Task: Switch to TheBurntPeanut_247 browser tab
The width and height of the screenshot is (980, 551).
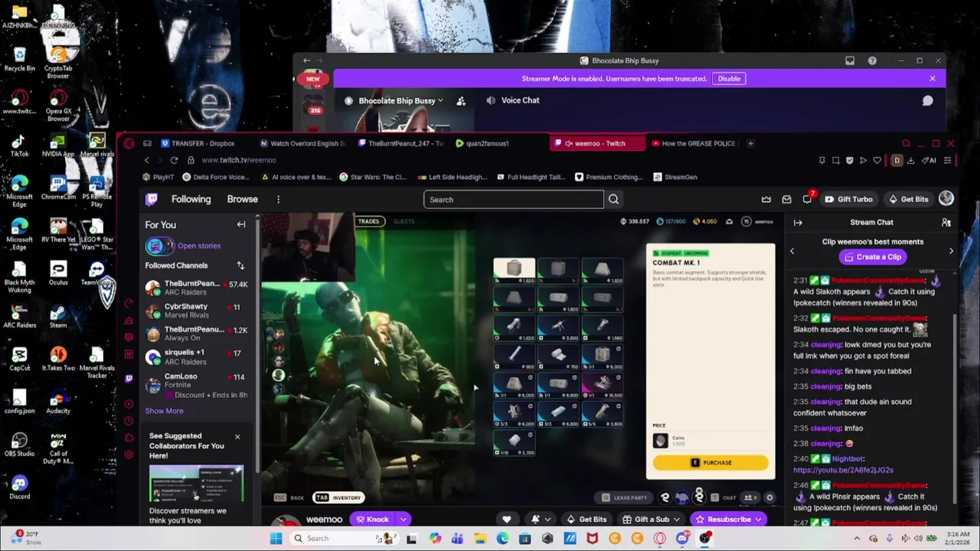Action: [x=400, y=143]
